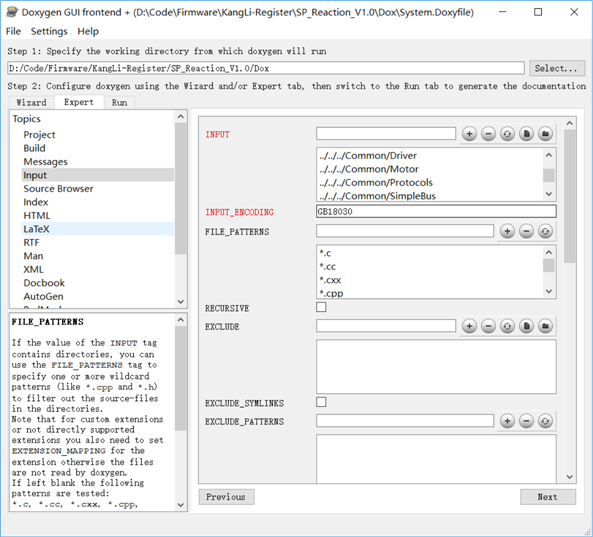
Task: Remove pattern with EXCLUDE_PATTERNS minus icon
Action: (x=526, y=421)
